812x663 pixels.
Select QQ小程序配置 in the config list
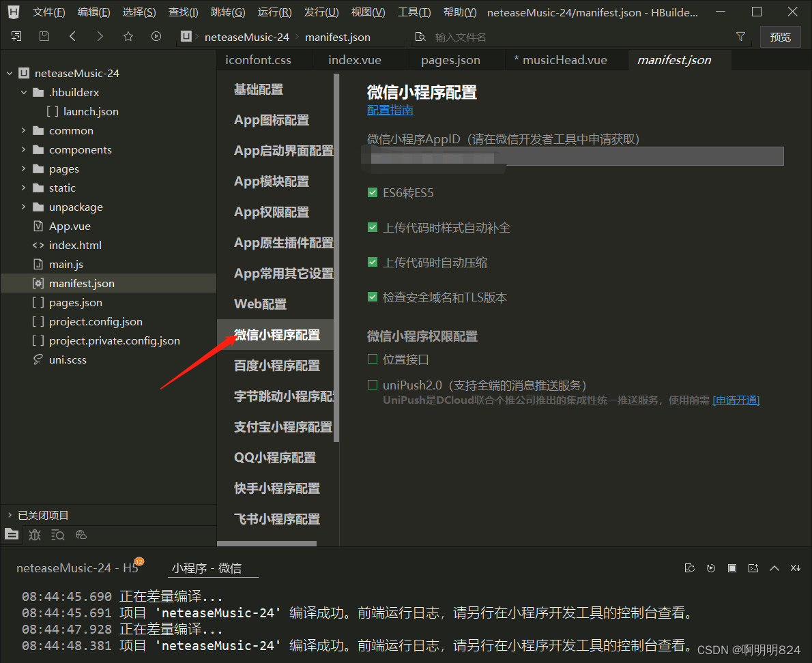pyautogui.click(x=274, y=458)
